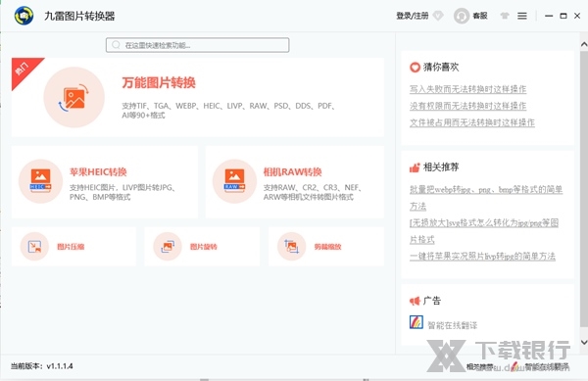Click the 图片旋转 rotate icon
This screenshot has height=381, width=588.
click(x=168, y=246)
